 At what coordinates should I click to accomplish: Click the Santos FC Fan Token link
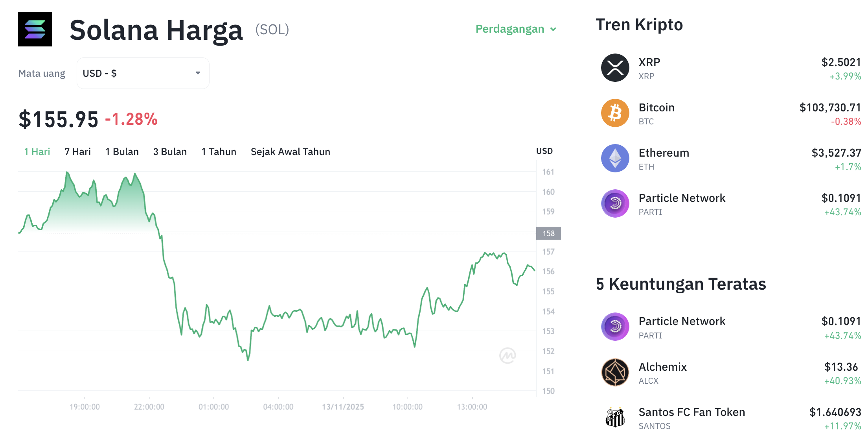pos(691,412)
